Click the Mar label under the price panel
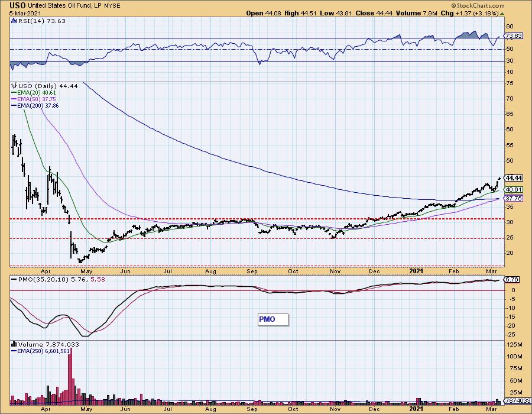The height and width of the screenshot is (414, 532). (x=492, y=271)
